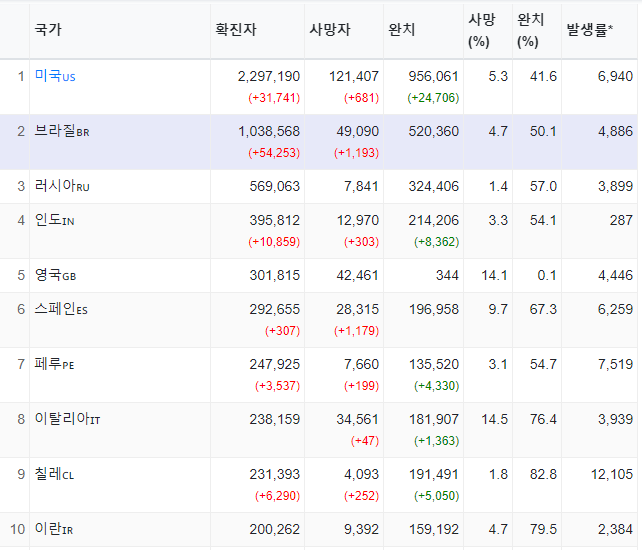The image size is (642, 550).
Task: Select the 완치 (%) column header
Action: click(531, 30)
